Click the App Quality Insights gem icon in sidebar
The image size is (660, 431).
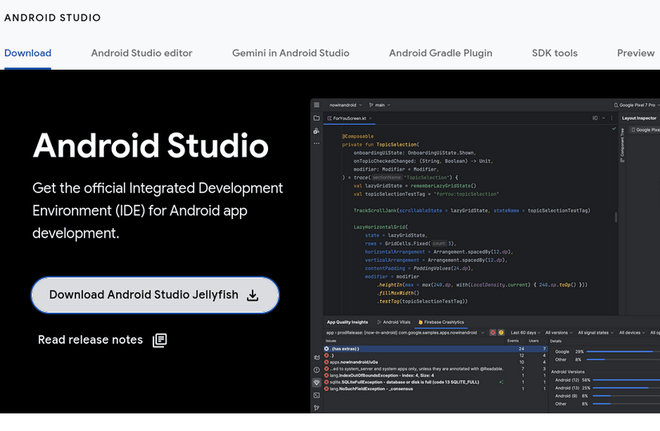317,382
